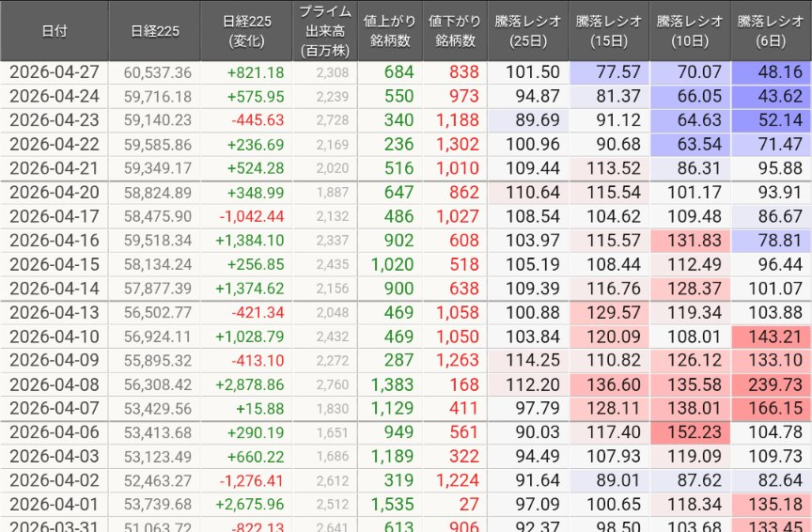Viewport: 812px width, 532px height.
Task: Click the change value +2,675.96
Action: pyautogui.click(x=250, y=504)
